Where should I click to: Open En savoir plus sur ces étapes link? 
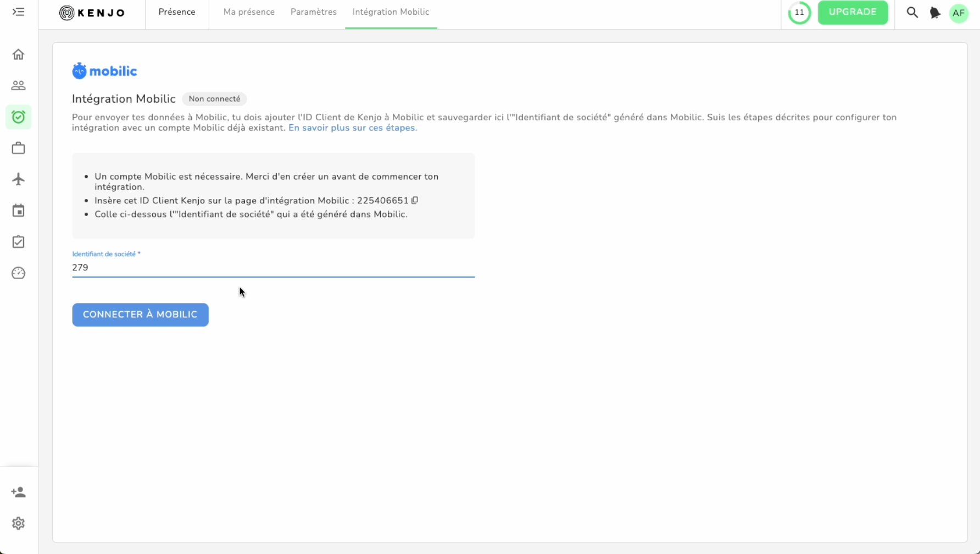click(x=353, y=128)
